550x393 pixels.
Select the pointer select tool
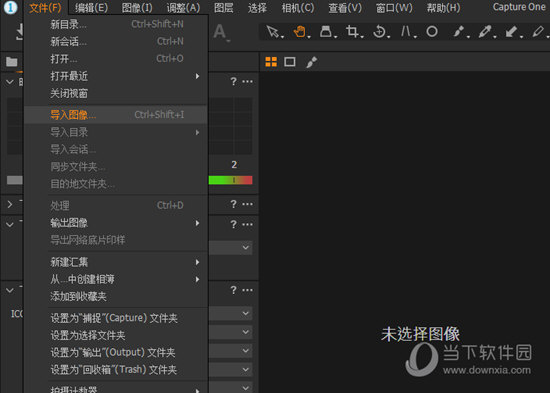[x=273, y=32]
